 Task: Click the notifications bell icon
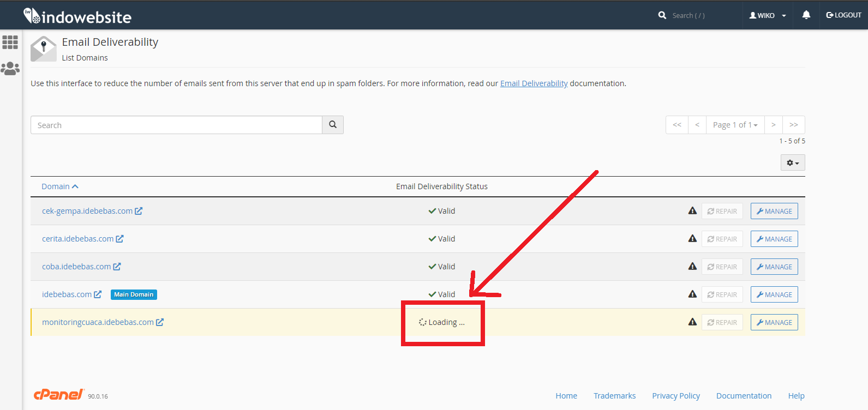click(806, 15)
